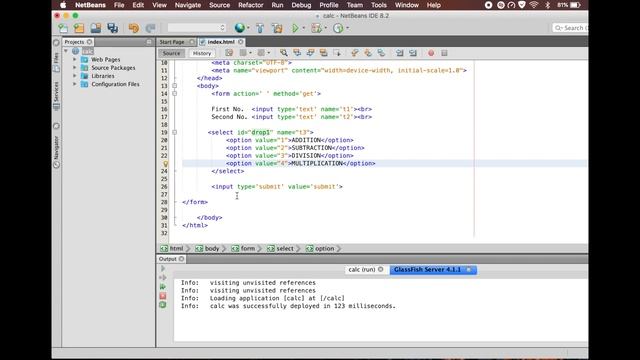
Task: Open the browser selection dropdown arrow
Action: coord(248,28)
